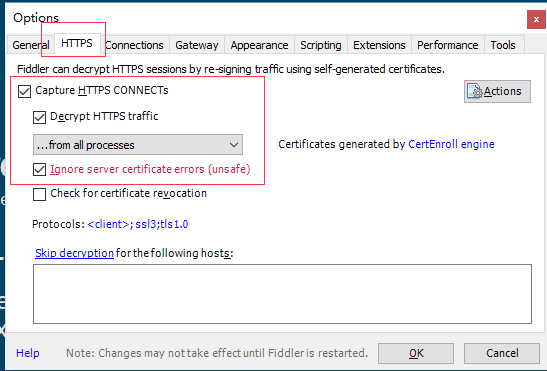Image resolution: width=547 pixels, height=371 pixels.
Task: Toggle Ignore server certificate errors checkbox
Action: tap(39, 170)
